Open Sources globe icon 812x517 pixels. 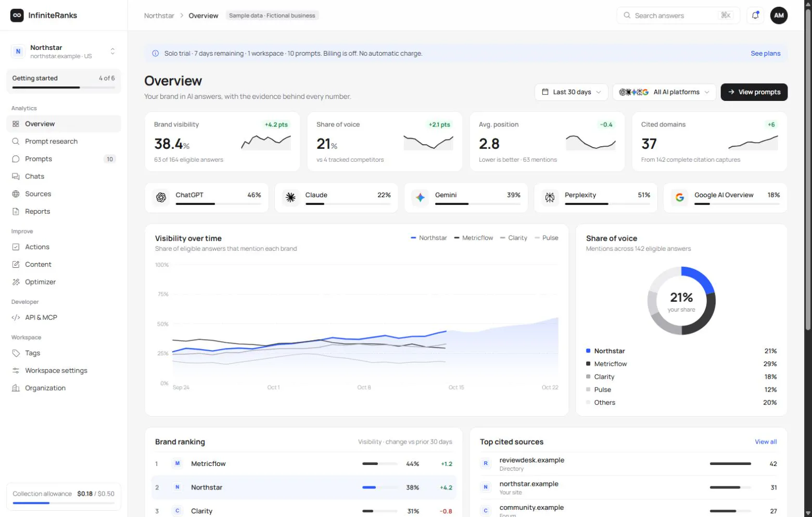click(x=16, y=194)
